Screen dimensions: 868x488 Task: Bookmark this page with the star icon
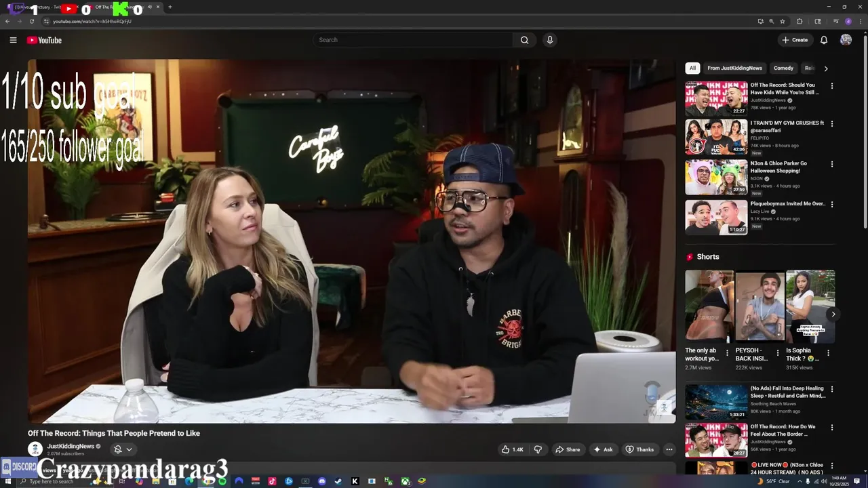click(x=783, y=21)
